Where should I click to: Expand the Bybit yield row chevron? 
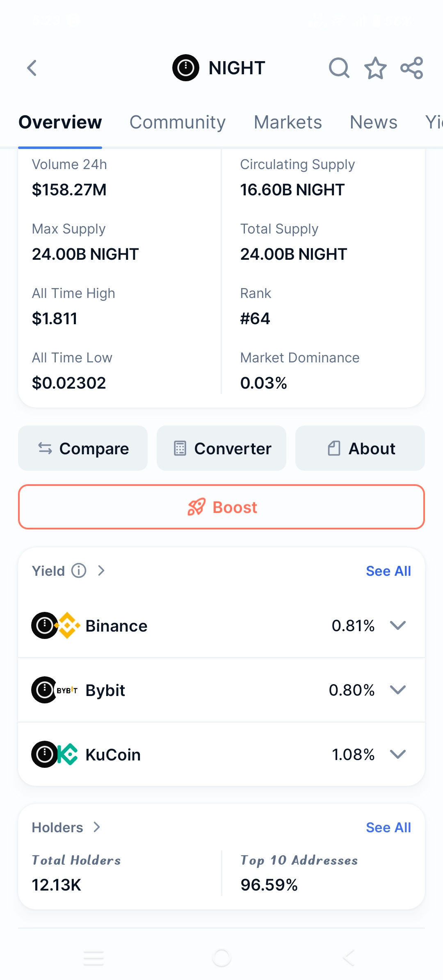pos(398,690)
